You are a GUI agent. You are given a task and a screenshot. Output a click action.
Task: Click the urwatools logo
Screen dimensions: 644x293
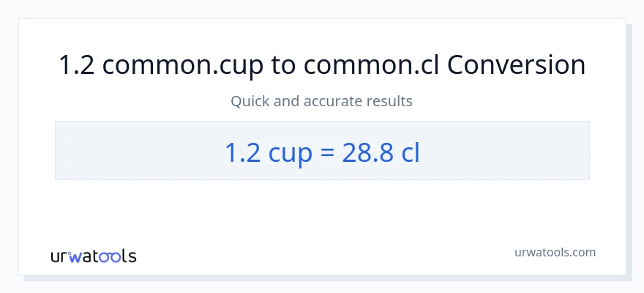93,256
